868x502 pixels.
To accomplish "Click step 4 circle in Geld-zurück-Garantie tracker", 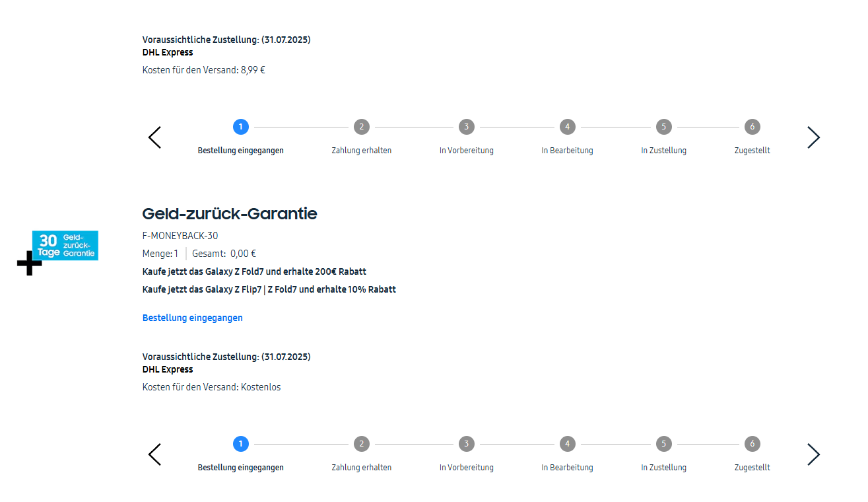I will coord(567,444).
